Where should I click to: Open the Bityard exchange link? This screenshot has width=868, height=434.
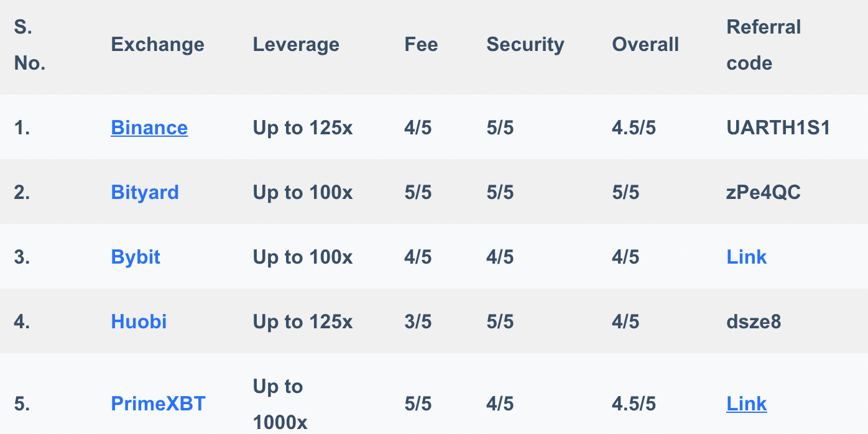tap(145, 192)
